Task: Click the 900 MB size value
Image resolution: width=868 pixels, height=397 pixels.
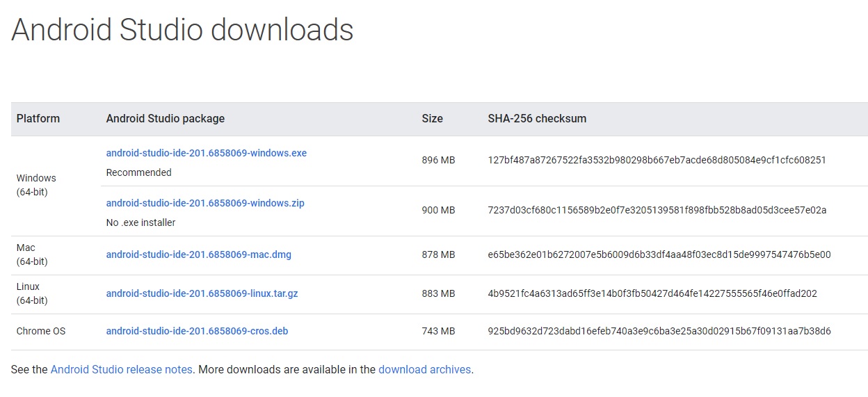Action: tap(438, 210)
